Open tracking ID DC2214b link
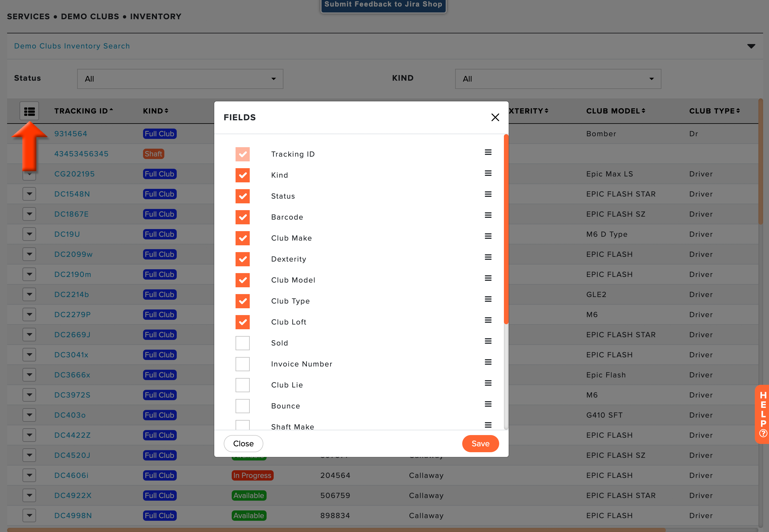This screenshot has height=532, width=769. coord(72,295)
